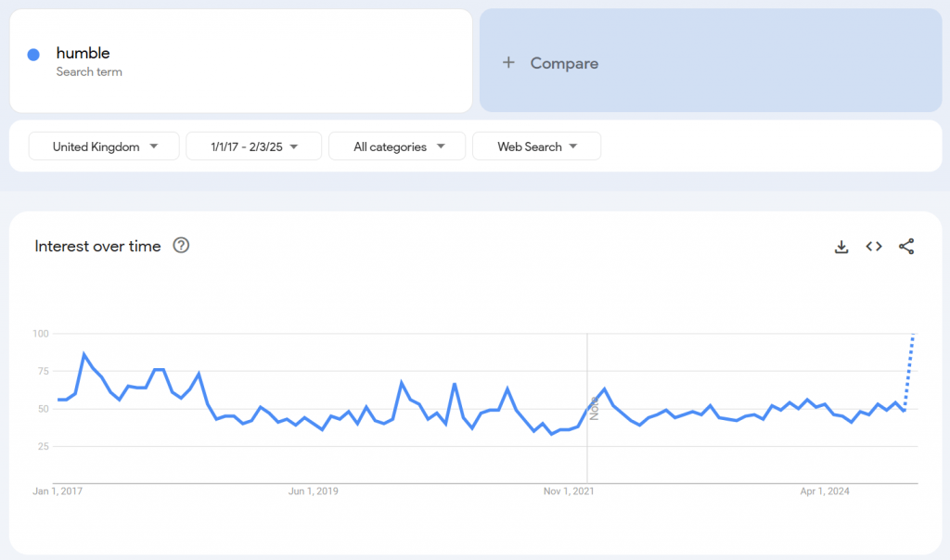The height and width of the screenshot is (560, 950).
Task: Click the blue dot next to humble
Action: 34,54
